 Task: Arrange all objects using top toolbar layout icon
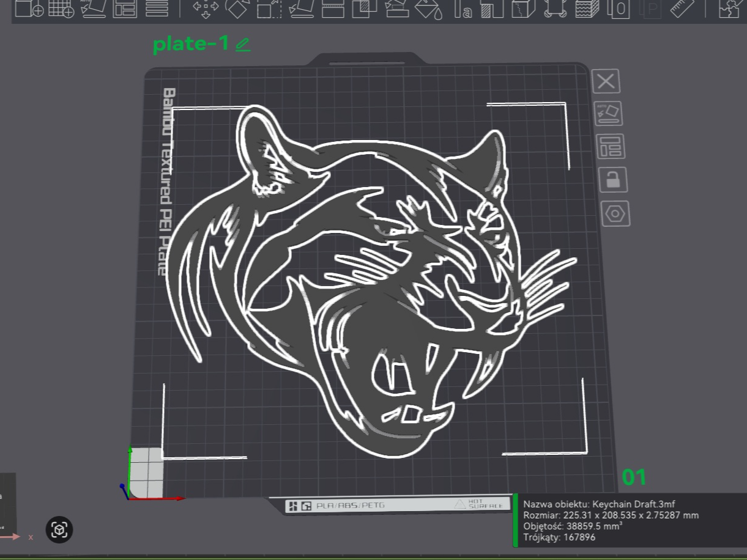125,9
